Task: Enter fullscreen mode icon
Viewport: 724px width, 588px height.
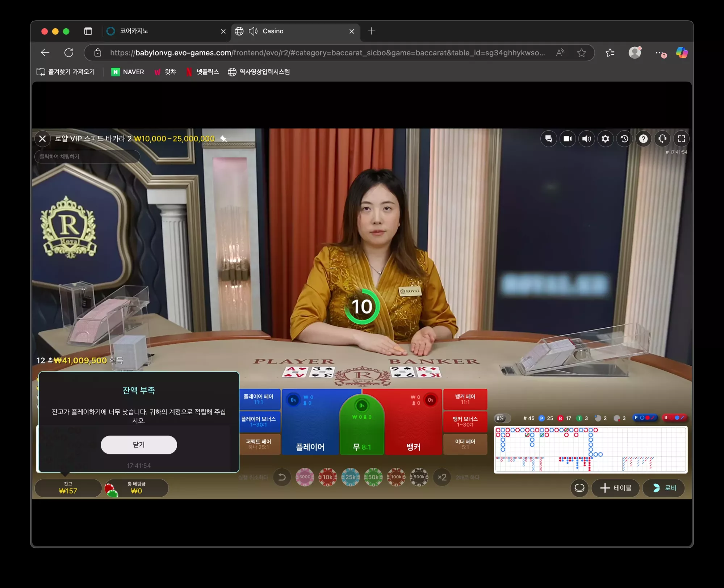Action: [682, 139]
